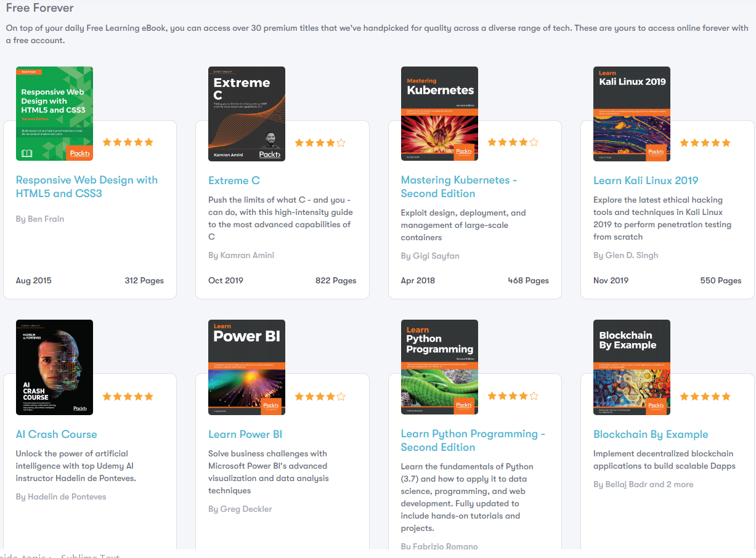Viewport: 756px width, 558px height.
Task: Click the author line "By Kamran Amini"
Action: click(242, 255)
